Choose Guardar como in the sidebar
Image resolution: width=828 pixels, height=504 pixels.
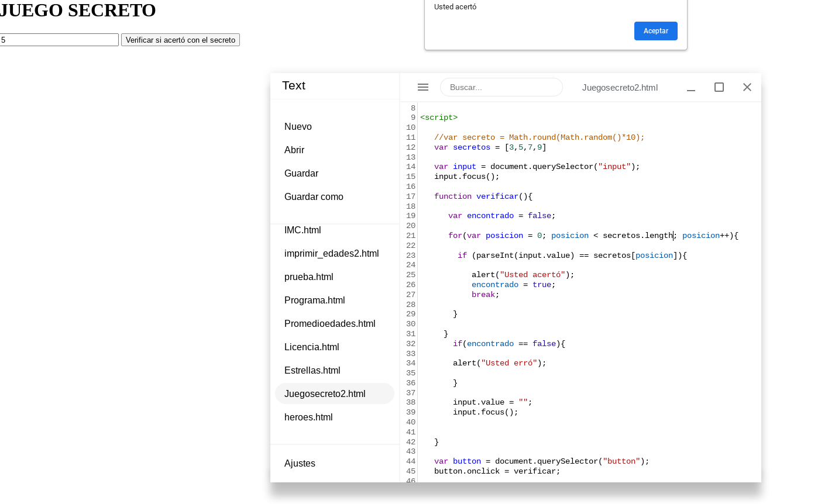tap(314, 196)
